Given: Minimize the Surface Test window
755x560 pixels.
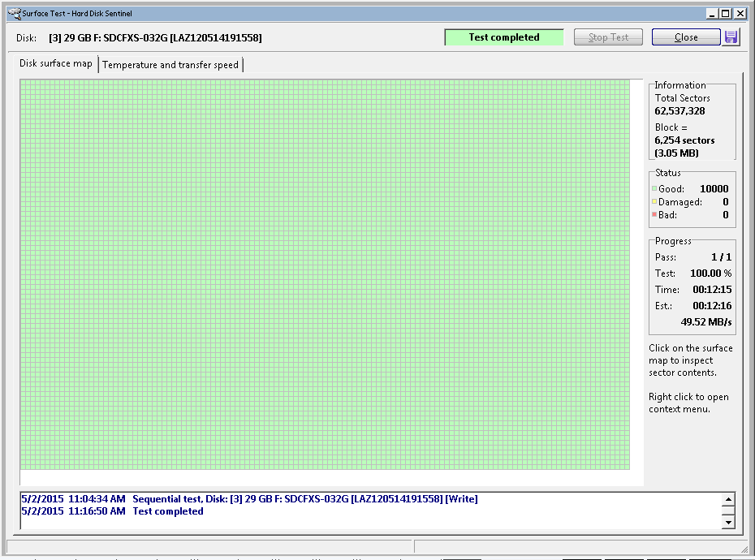Looking at the screenshot, I should tap(712, 13).
